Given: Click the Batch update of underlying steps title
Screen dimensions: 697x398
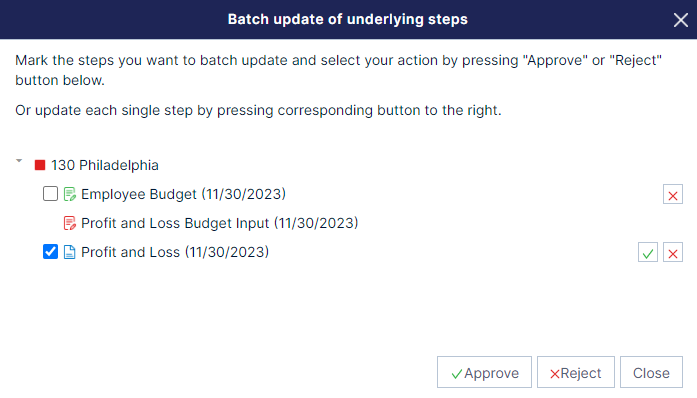Looking at the screenshot, I should point(348,20).
